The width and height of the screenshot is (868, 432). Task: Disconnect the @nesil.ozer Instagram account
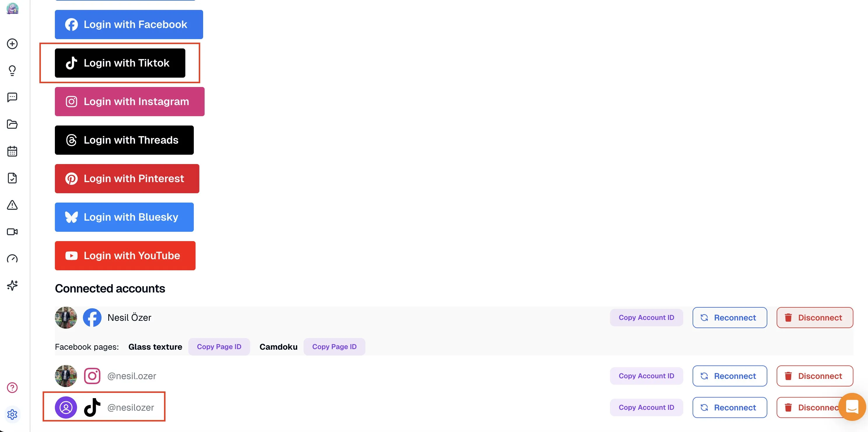[x=815, y=376]
